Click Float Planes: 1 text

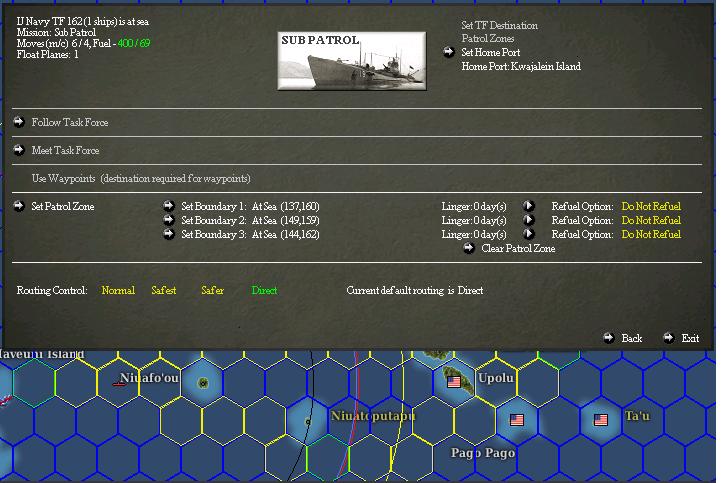47,54
